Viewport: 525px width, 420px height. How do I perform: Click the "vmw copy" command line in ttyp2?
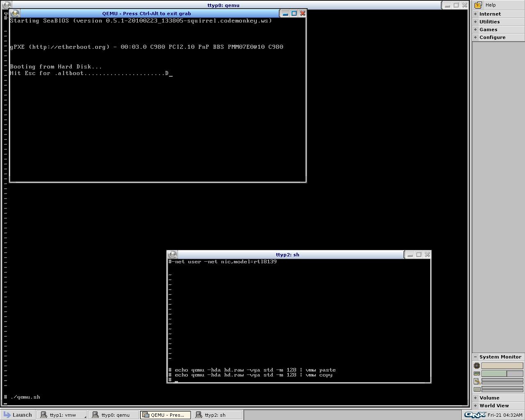(251, 375)
